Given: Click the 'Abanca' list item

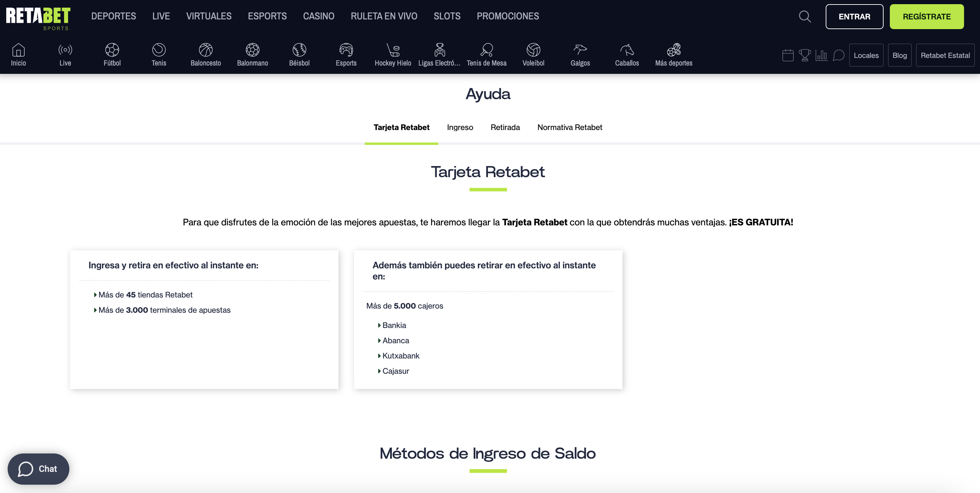Looking at the screenshot, I should [x=396, y=340].
